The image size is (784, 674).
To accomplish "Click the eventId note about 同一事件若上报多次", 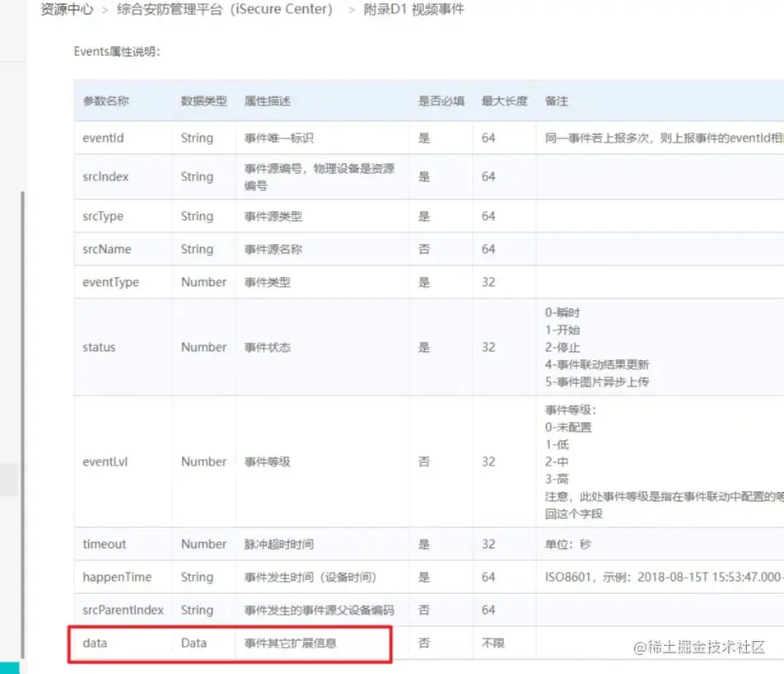I will (x=664, y=138).
